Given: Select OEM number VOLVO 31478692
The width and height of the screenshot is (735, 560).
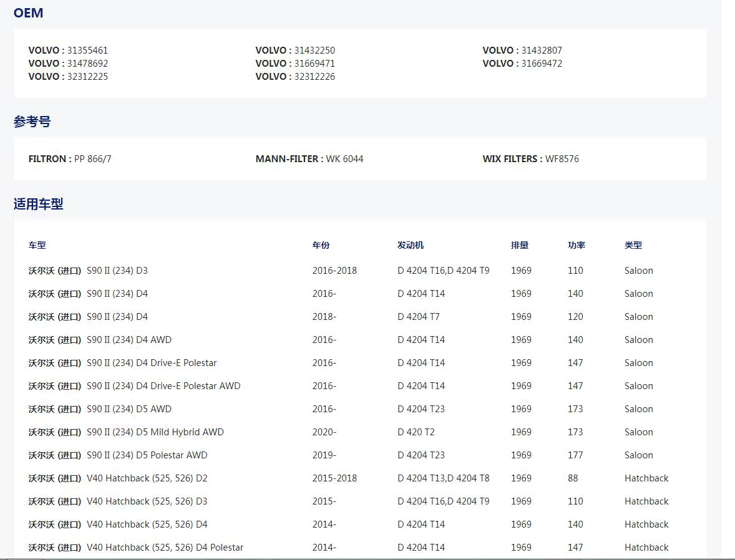Looking at the screenshot, I should point(68,63).
